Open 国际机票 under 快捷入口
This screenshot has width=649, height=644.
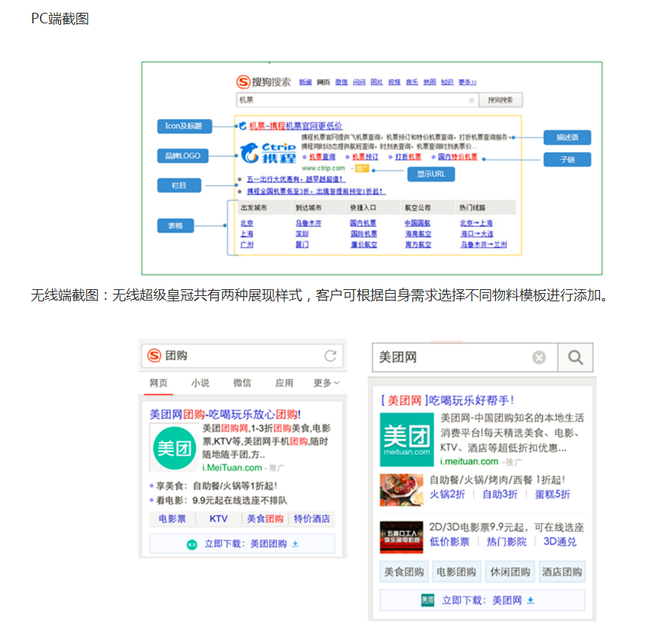363,234
